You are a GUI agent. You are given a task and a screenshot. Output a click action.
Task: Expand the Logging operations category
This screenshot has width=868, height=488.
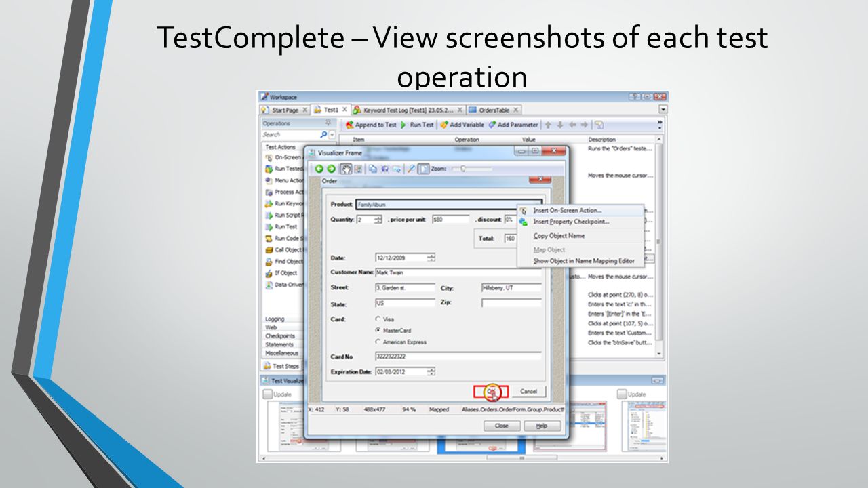pos(281,319)
